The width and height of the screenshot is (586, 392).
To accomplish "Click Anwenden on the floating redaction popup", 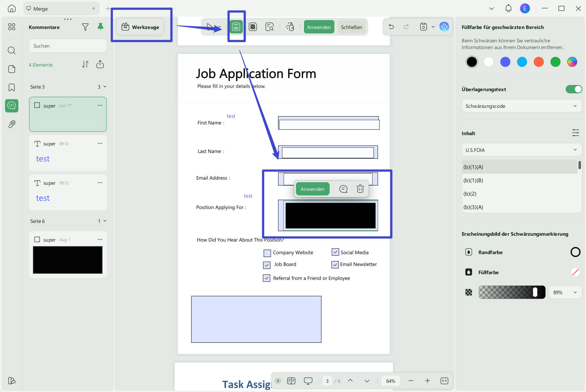I will [312, 189].
